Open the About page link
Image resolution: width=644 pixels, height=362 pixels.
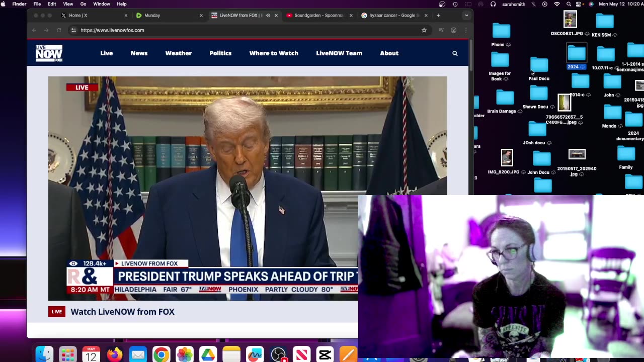389,53
